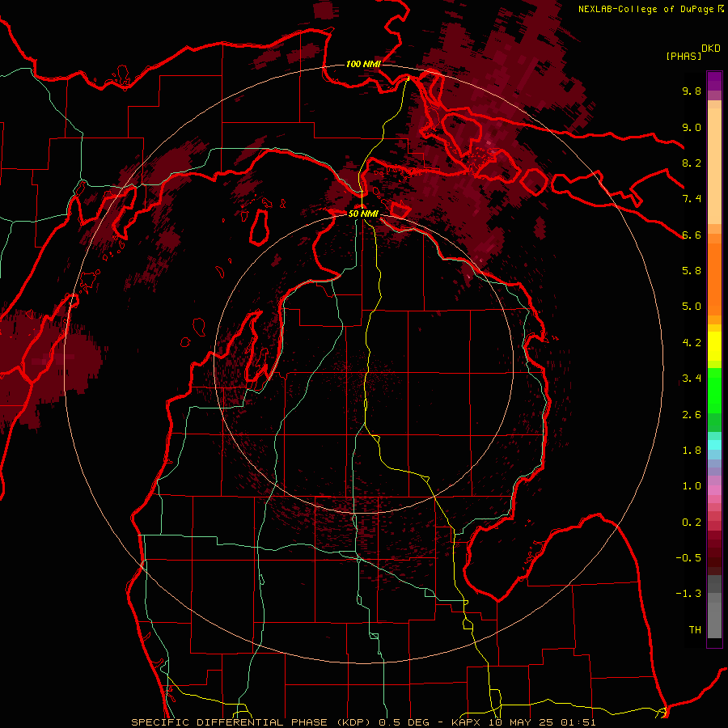Select the -0.5 scale label

click(688, 558)
